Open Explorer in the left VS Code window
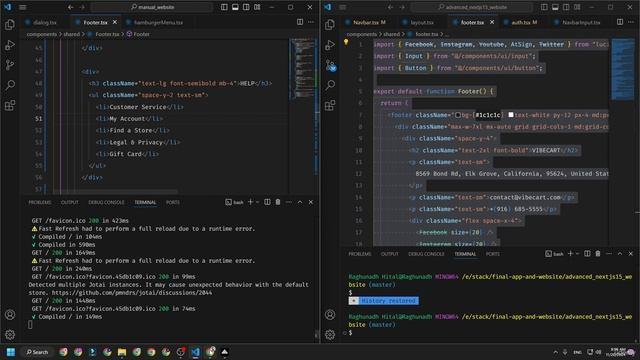The width and height of the screenshot is (640, 360). click(10, 24)
